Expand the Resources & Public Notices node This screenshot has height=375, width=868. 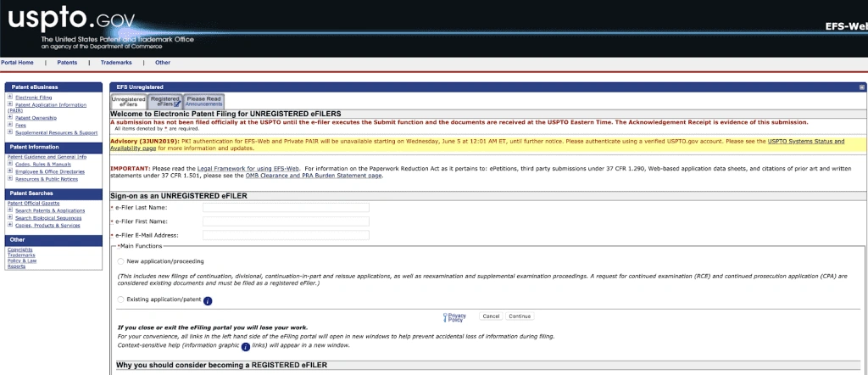10,179
